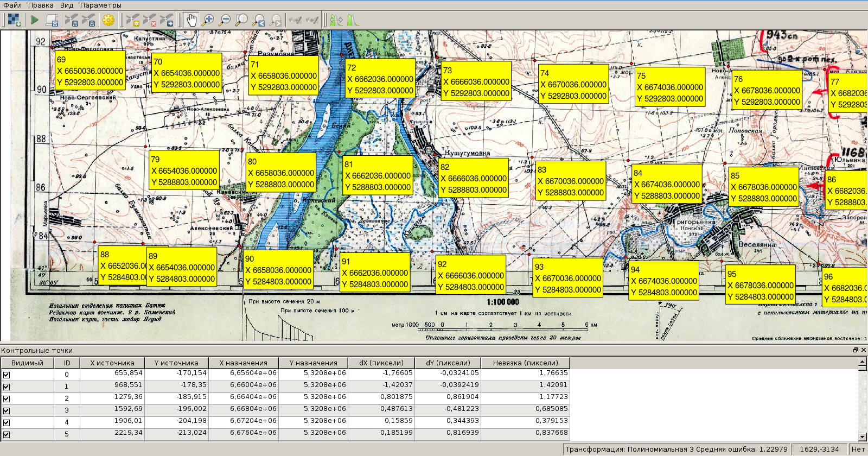Open transformation settings via yellow gear icon

(108, 21)
